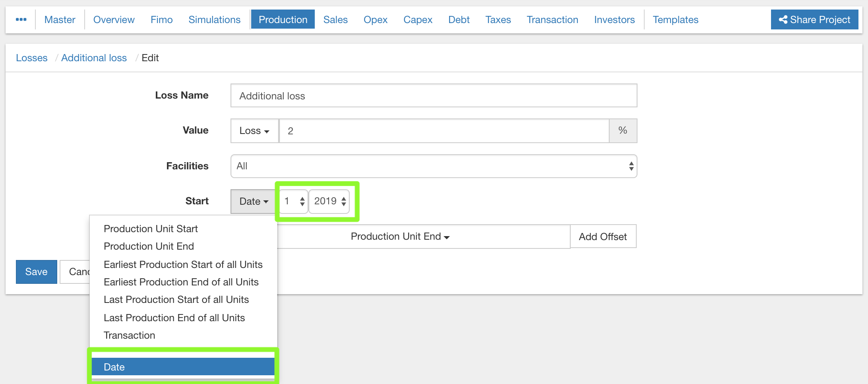Select Production Unit Start from the menu

[x=151, y=229]
